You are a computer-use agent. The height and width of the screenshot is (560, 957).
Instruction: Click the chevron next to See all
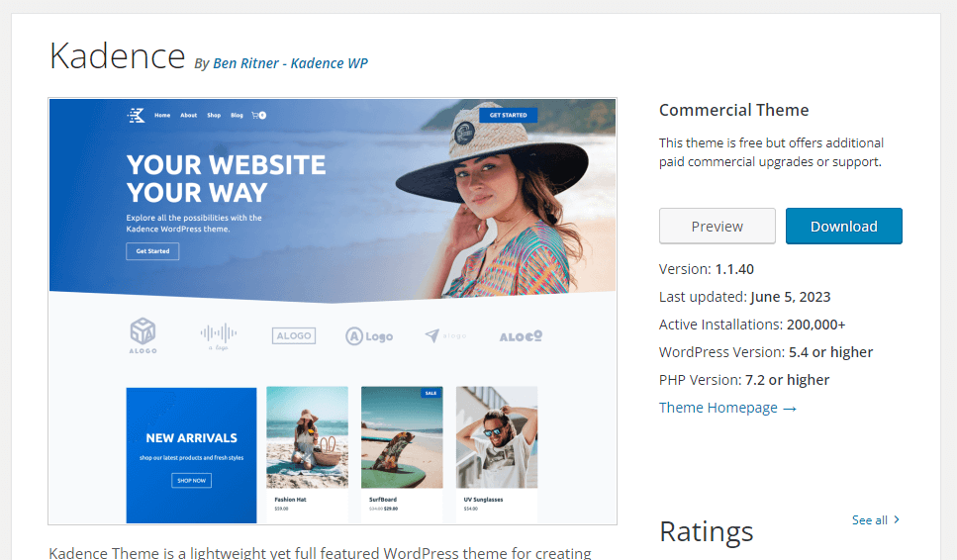(x=897, y=519)
